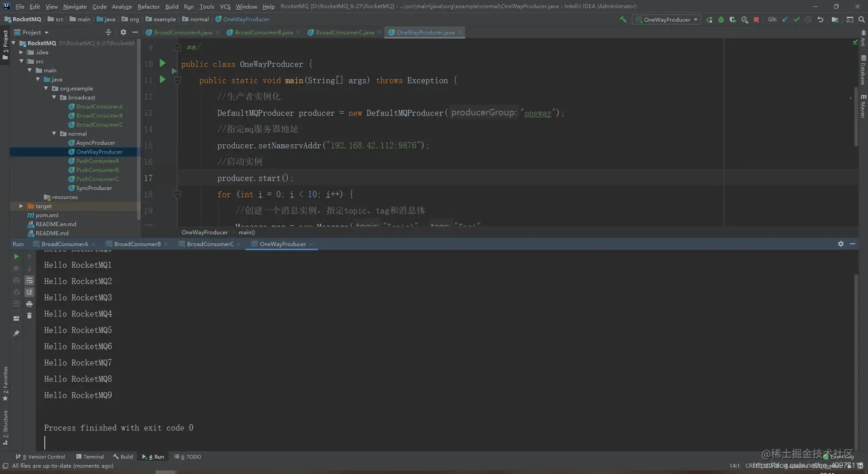Click the IP address string on line 15
868x474 pixels.
click(x=375, y=146)
